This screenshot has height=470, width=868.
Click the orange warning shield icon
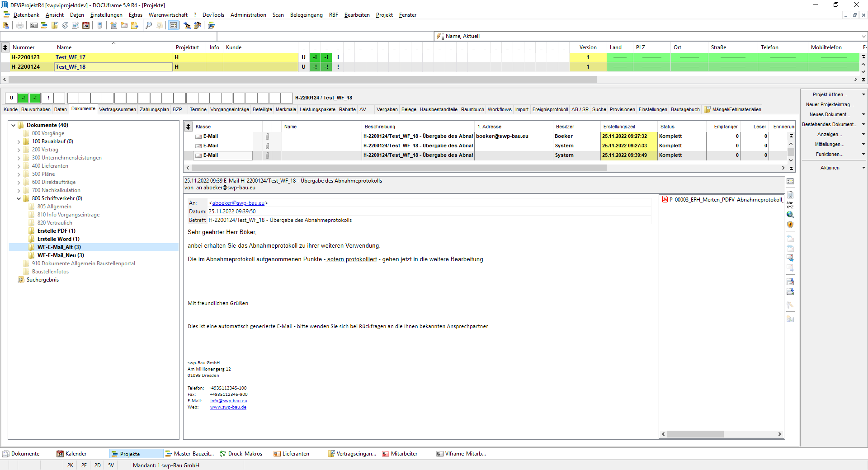tap(790, 225)
